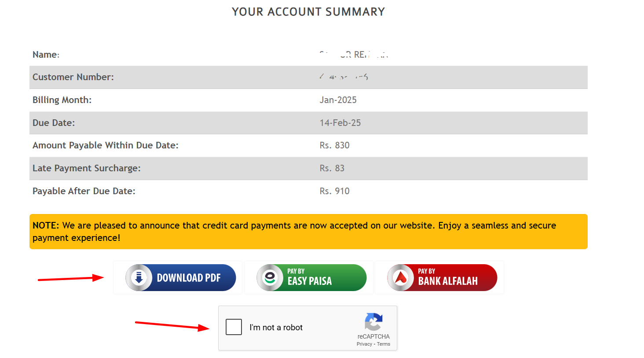Click the download arrow icon on Download PDF button
This screenshot has width=644, height=358.
139,277
